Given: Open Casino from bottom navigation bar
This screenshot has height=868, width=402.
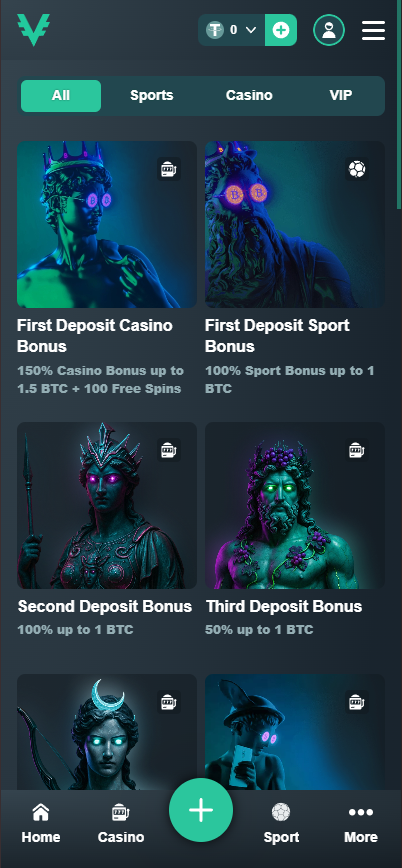Looking at the screenshot, I should pos(121,825).
